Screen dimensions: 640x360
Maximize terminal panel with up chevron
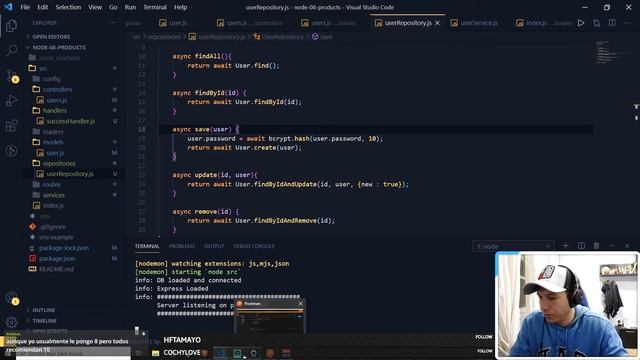(612, 246)
